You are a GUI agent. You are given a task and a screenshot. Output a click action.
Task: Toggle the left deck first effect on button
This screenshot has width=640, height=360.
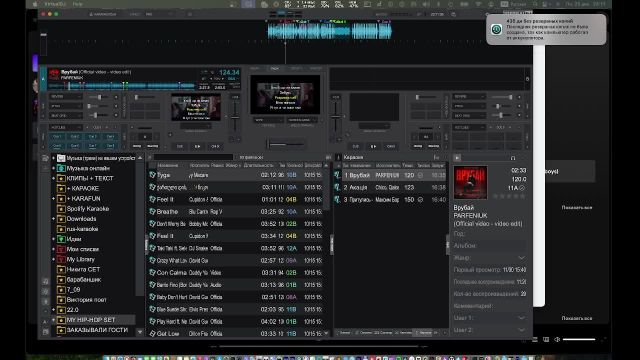[116, 97]
